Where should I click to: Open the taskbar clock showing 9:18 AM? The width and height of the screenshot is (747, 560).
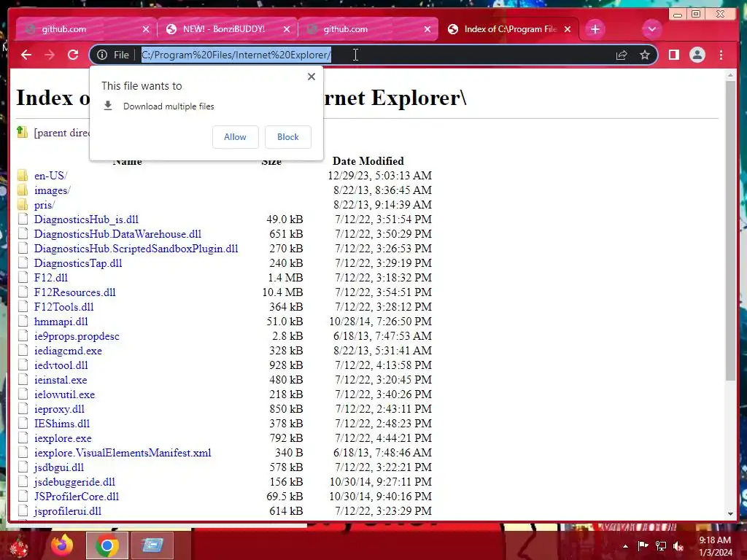(715, 546)
